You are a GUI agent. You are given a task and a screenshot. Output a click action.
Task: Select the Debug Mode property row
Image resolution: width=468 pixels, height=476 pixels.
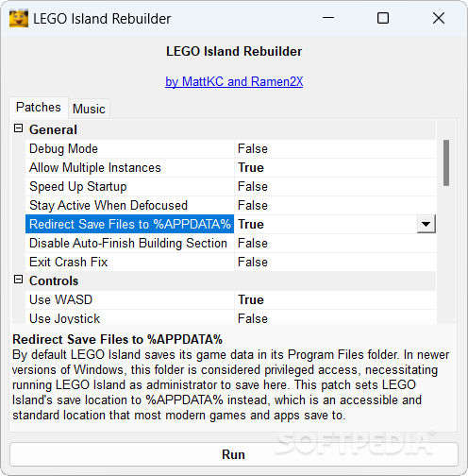click(129, 149)
